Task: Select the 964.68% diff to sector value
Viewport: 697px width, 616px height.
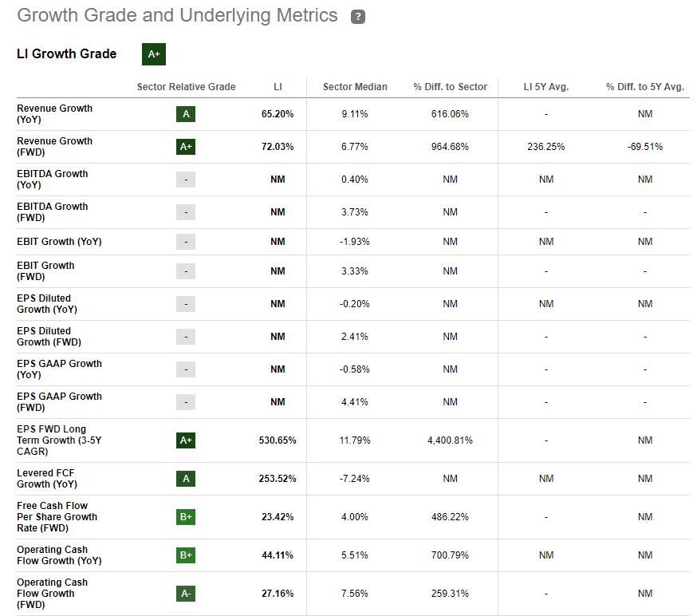Action: coord(450,147)
